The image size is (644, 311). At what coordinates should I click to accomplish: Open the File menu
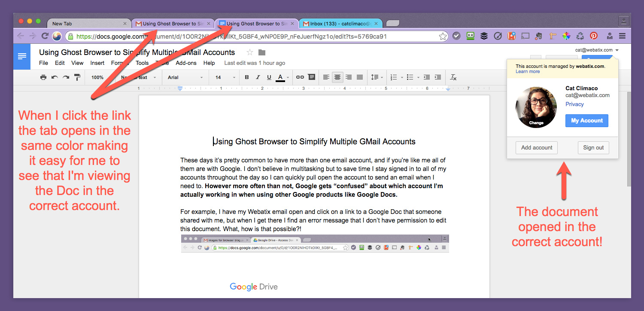43,63
